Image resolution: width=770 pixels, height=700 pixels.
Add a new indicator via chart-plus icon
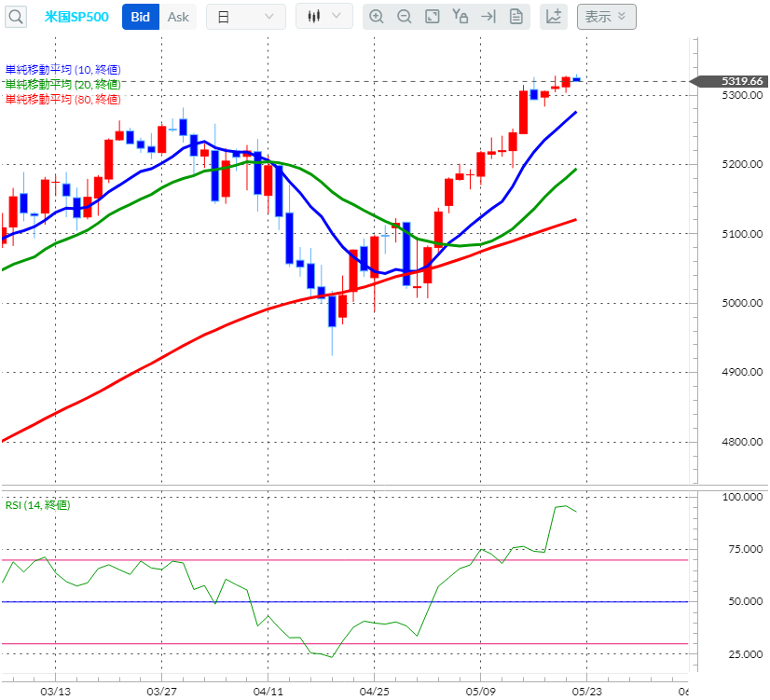click(x=553, y=17)
